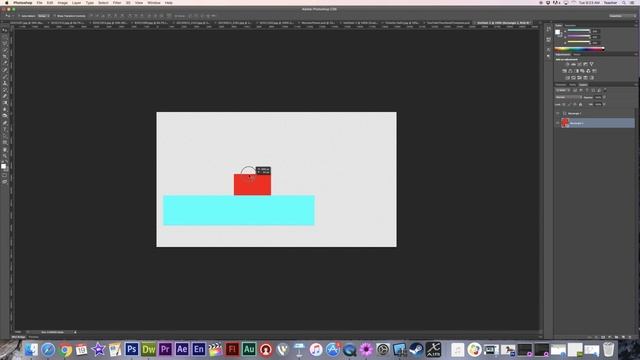Add an Invert adjustment

[x=567, y=78]
